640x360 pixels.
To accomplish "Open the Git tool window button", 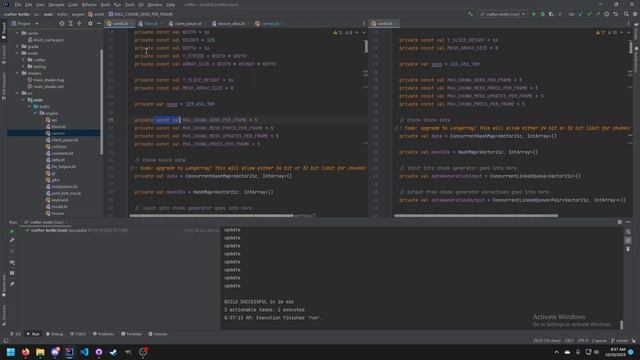I will [16, 334].
